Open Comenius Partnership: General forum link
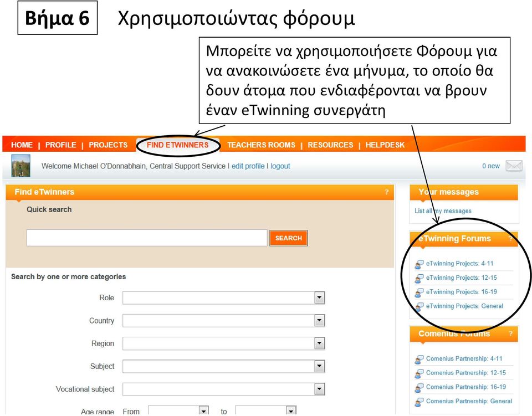 point(469,401)
